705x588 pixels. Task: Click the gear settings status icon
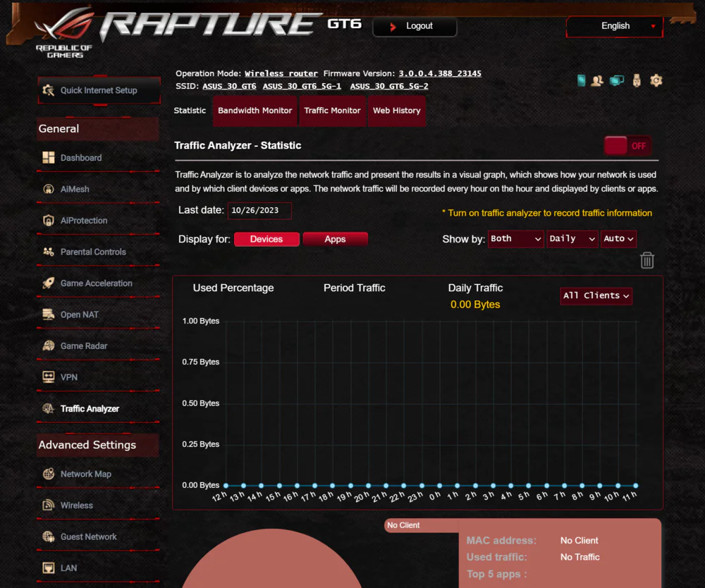click(x=656, y=80)
